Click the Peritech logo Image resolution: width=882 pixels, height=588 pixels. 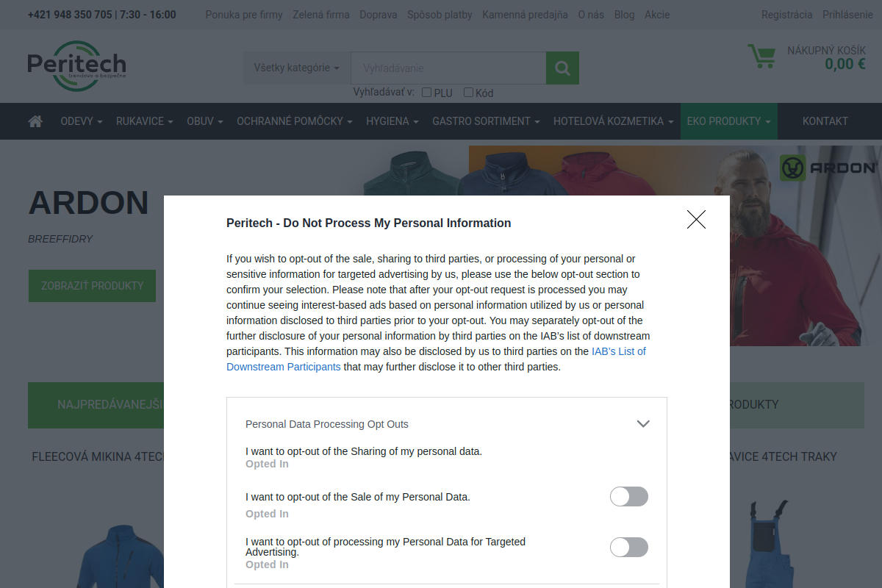pyautogui.click(x=76, y=65)
